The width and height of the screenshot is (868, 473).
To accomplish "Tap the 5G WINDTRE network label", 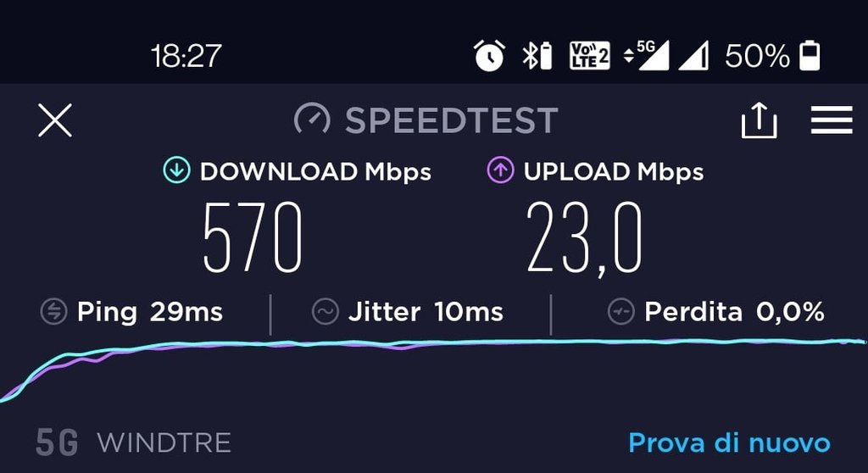I will point(133,442).
